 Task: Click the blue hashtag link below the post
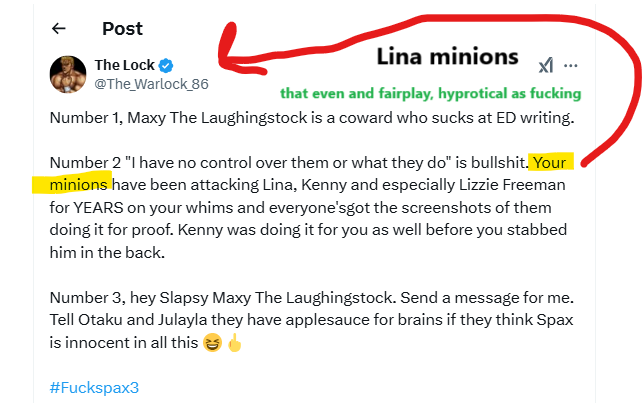[97, 387]
